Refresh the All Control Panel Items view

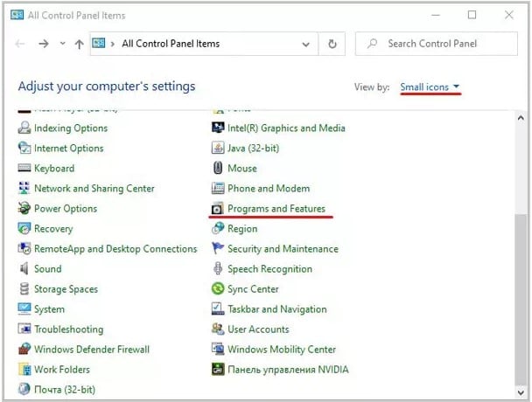pyautogui.click(x=332, y=44)
